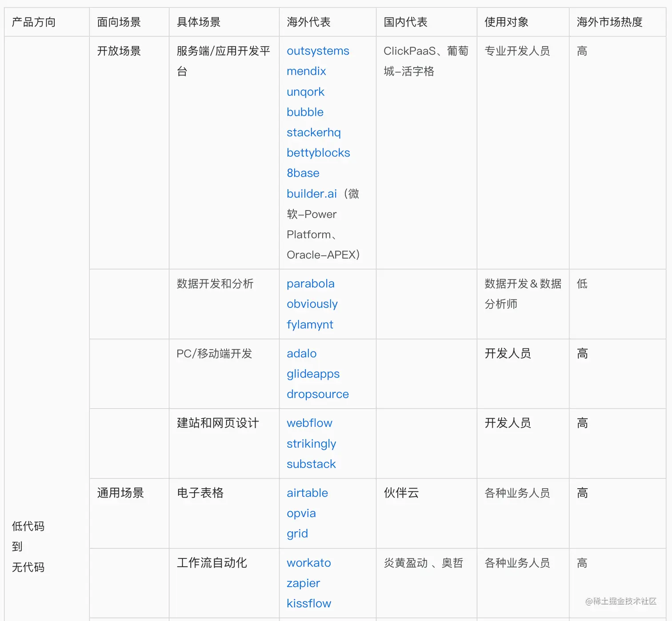Open the stackerhq link
This screenshot has width=672, height=621.
(313, 133)
